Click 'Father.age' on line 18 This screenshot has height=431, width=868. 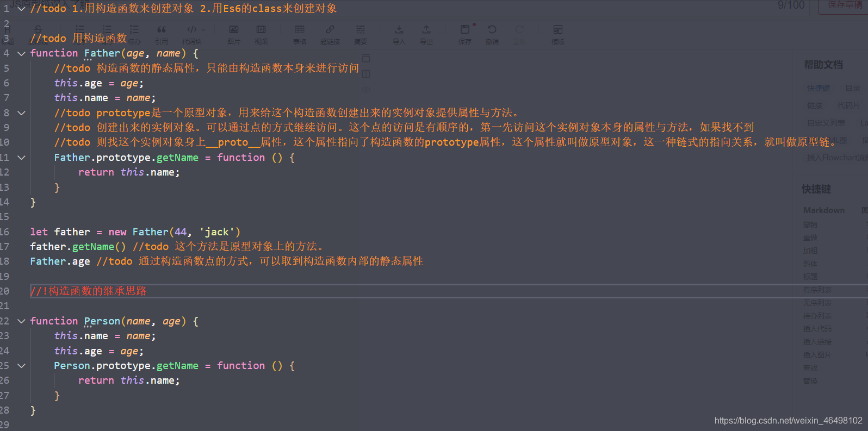[60, 261]
